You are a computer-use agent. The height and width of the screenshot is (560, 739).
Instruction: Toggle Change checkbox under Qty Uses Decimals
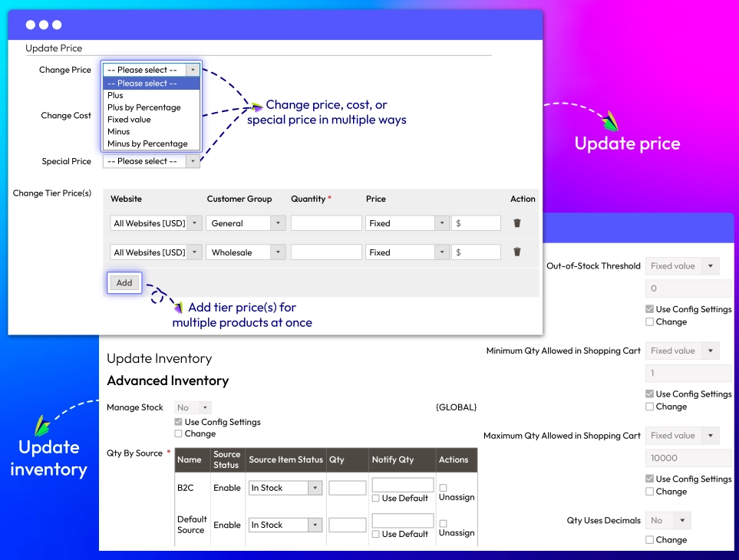pos(650,540)
